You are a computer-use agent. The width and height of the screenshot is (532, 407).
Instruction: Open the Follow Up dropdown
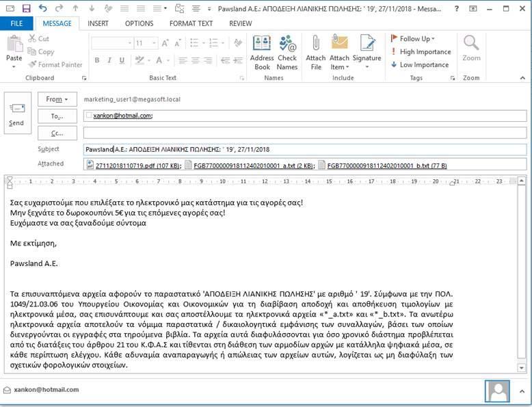412,39
